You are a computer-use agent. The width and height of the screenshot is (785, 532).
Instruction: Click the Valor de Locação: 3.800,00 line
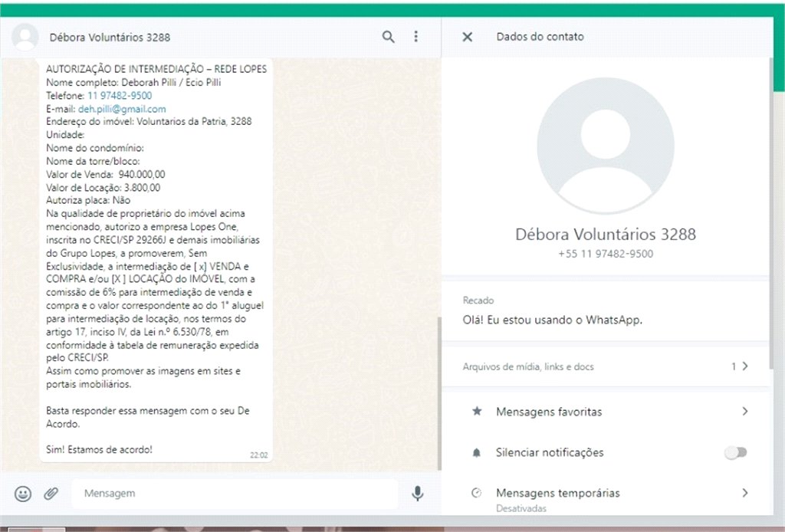103,188
